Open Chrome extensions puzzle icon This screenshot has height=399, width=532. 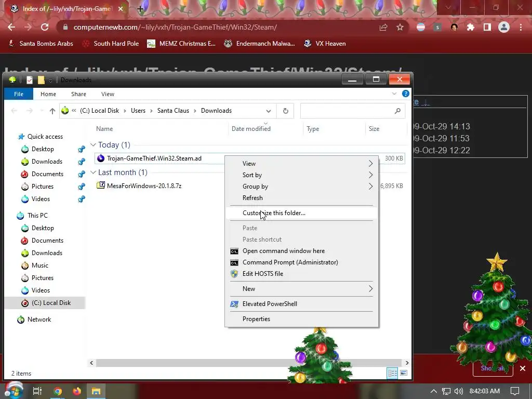click(x=471, y=27)
